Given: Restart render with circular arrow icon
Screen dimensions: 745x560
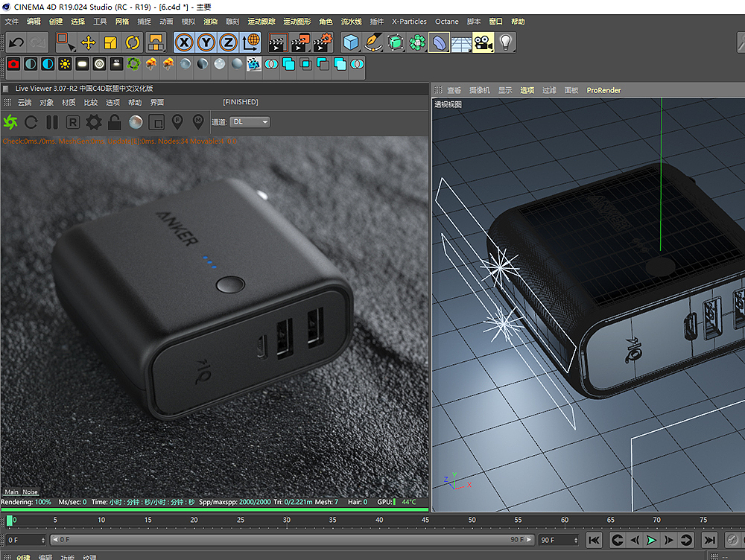Looking at the screenshot, I should tap(31, 122).
